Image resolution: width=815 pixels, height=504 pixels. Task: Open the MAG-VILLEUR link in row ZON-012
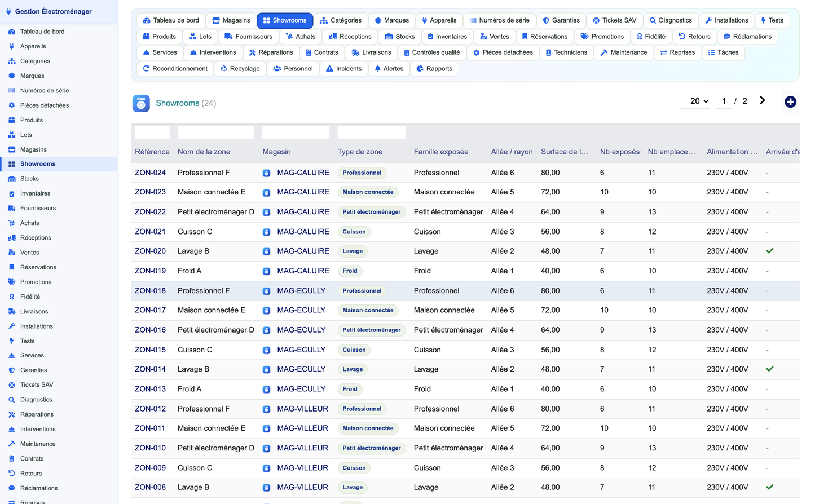coord(302,409)
